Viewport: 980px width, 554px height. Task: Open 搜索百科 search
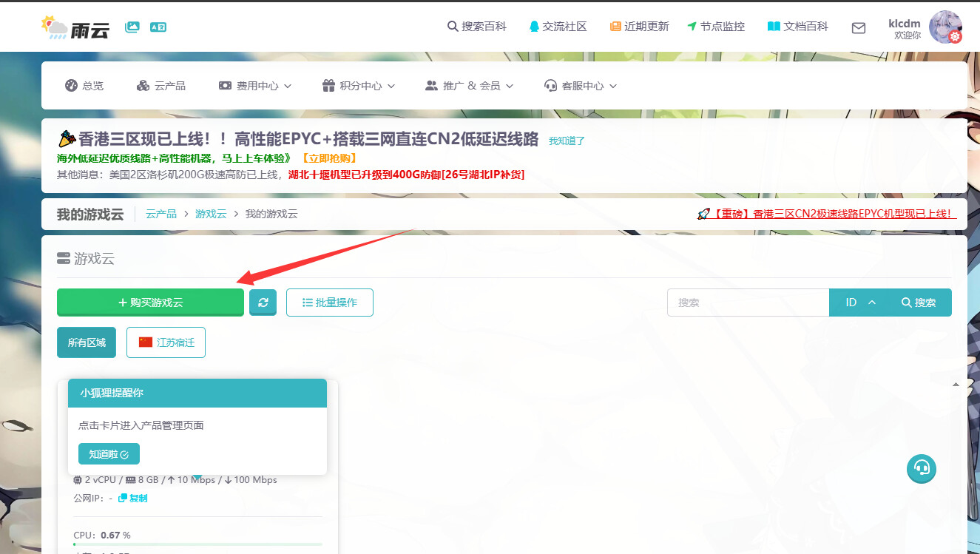pos(477,27)
